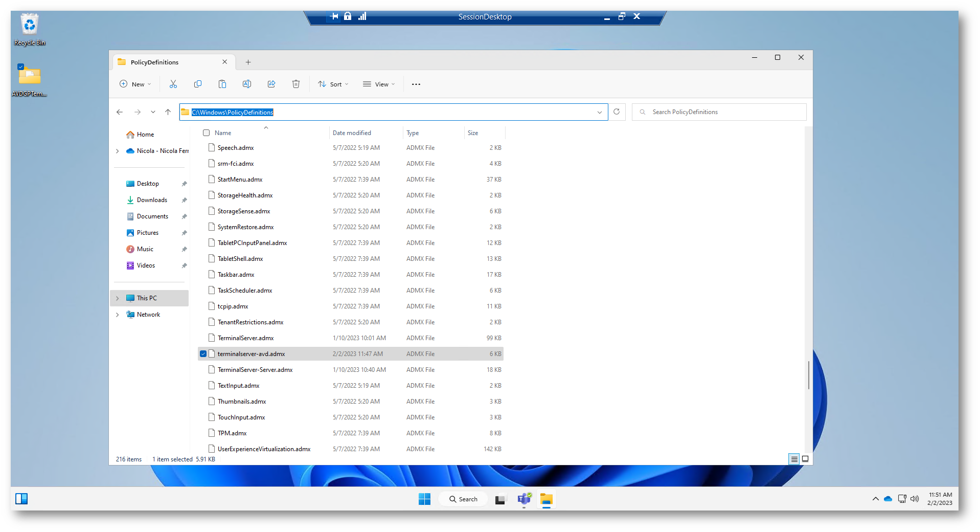Click the Copy icon in toolbar
This screenshot has height=532, width=980.
pos(198,84)
